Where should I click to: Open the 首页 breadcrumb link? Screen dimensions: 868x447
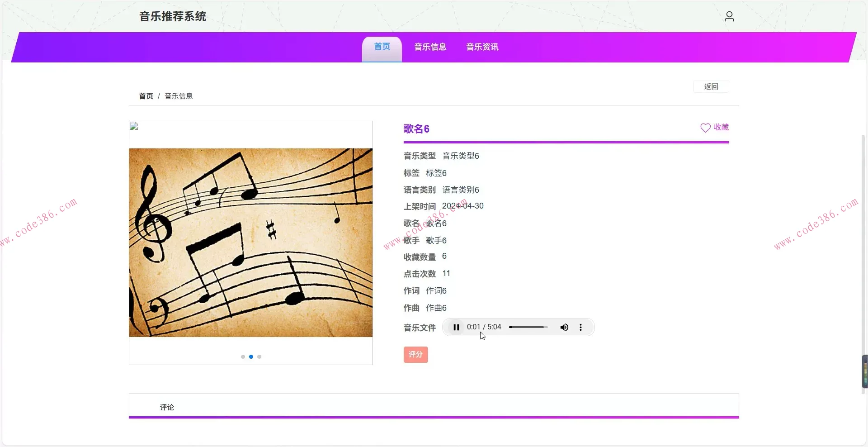coord(145,95)
